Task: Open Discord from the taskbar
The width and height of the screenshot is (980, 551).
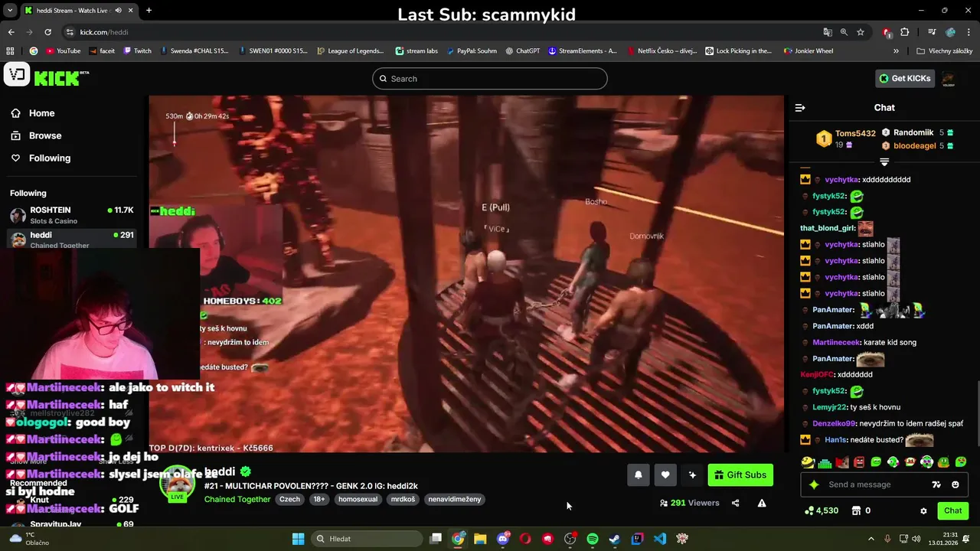Action: 502,539
